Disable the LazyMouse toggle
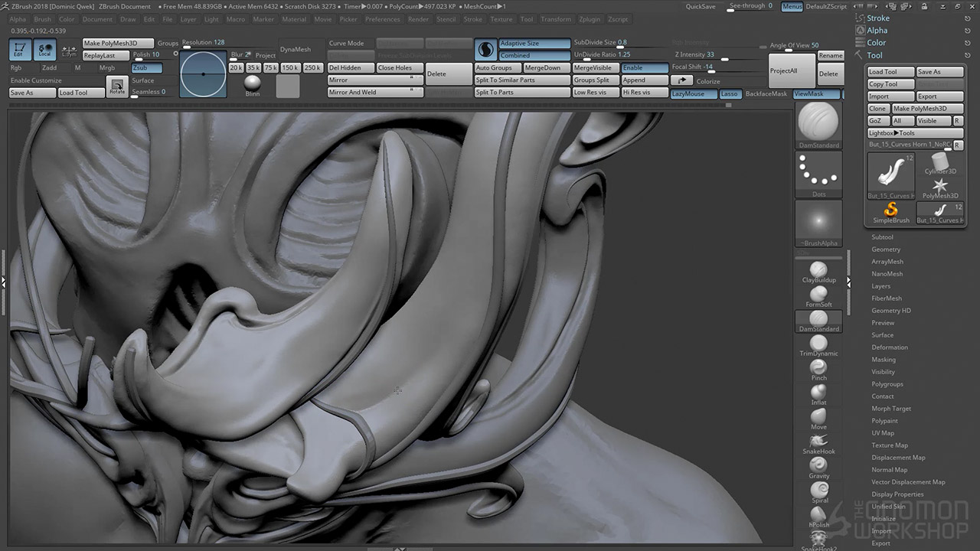This screenshot has height=551, width=980. click(694, 93)
